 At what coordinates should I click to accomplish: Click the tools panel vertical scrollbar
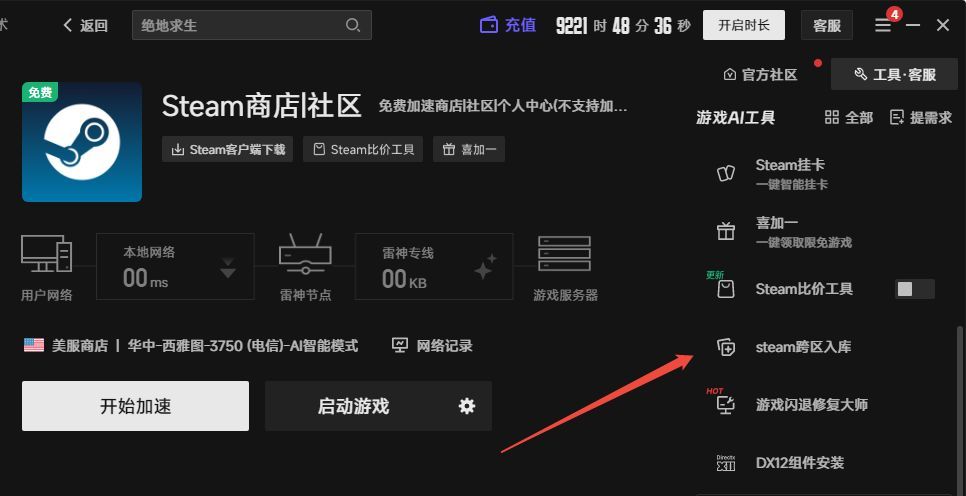click(961, 410)
